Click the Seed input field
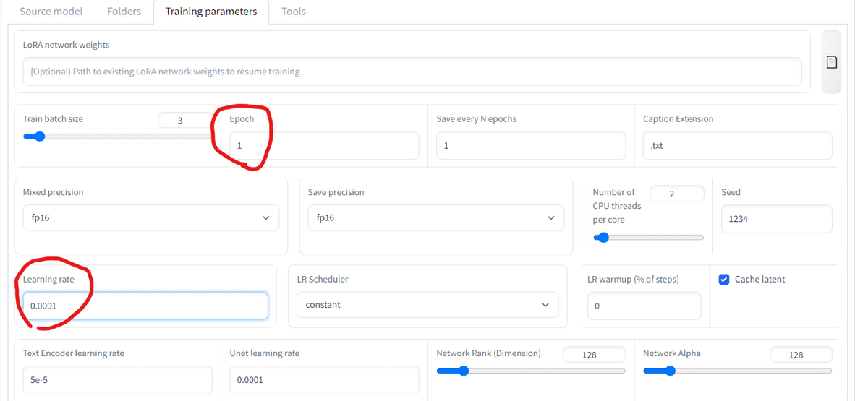The image size is (868, 401). click(777, 219)
